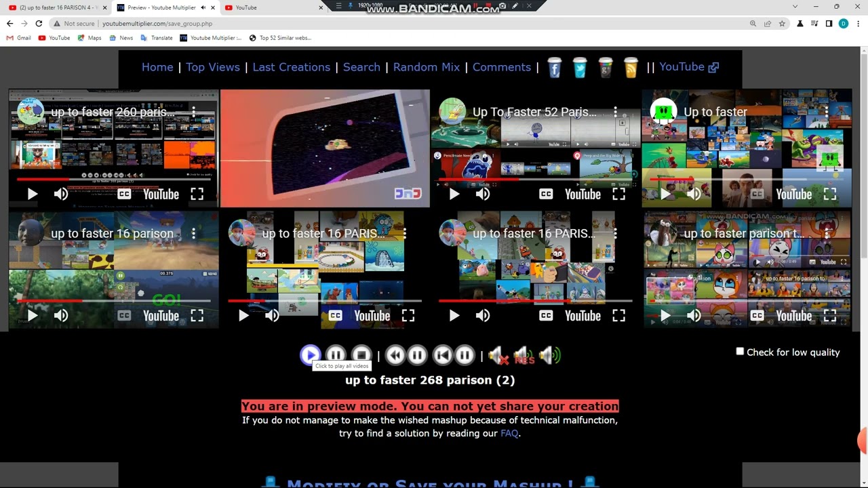Click the speaker icon labeled RES

(524, 355)
